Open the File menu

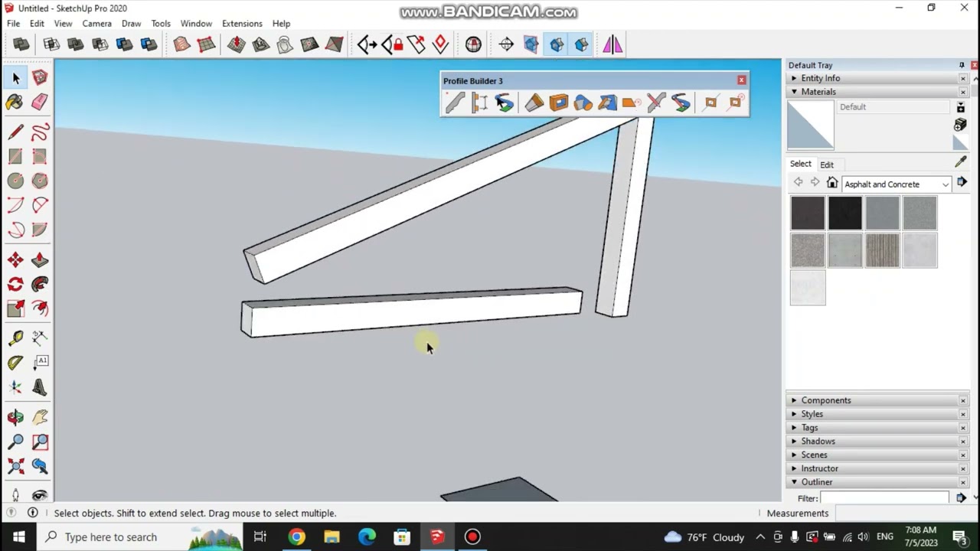[13, 24]
